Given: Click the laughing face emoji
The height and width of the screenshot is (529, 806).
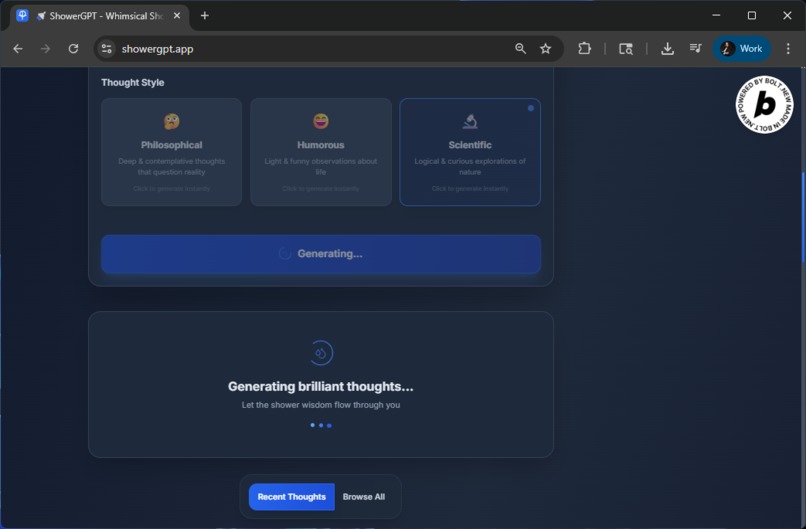Looking at the screenshot, I should 321,121.
